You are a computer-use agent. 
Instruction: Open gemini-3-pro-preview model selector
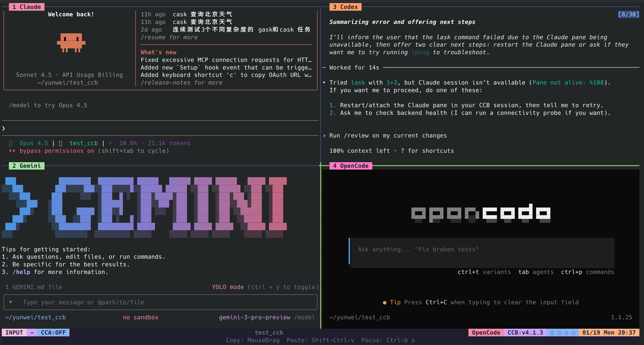[254, 318]
